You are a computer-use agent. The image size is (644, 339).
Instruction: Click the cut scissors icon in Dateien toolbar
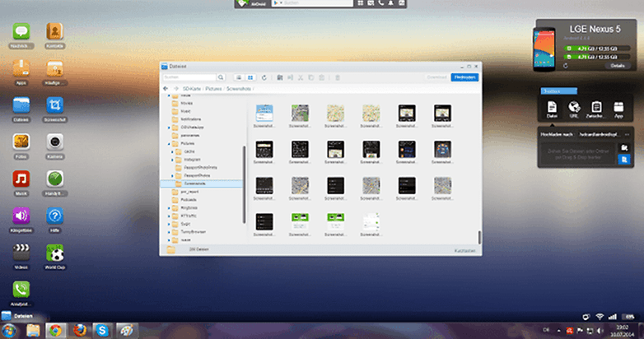301,77
